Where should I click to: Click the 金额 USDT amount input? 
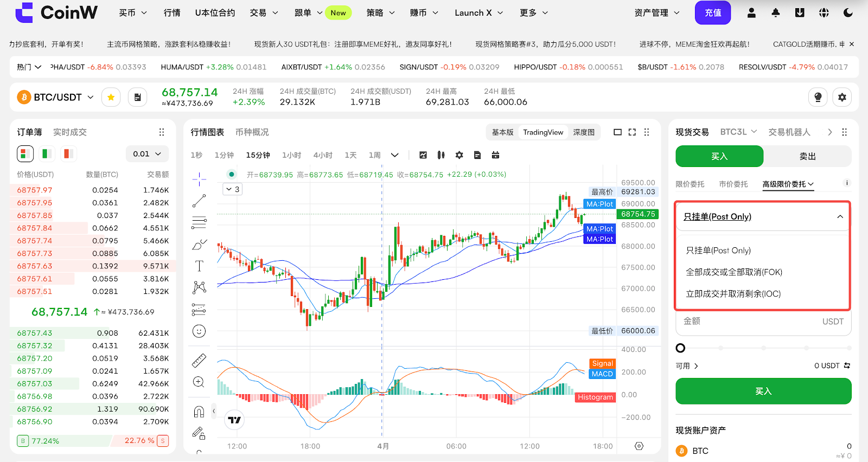coord(763,322)
